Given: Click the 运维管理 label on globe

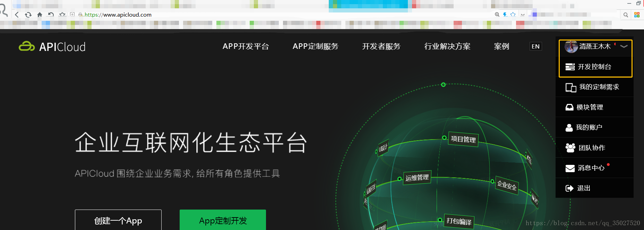Looking at the screenshot, I should [417, 178].
